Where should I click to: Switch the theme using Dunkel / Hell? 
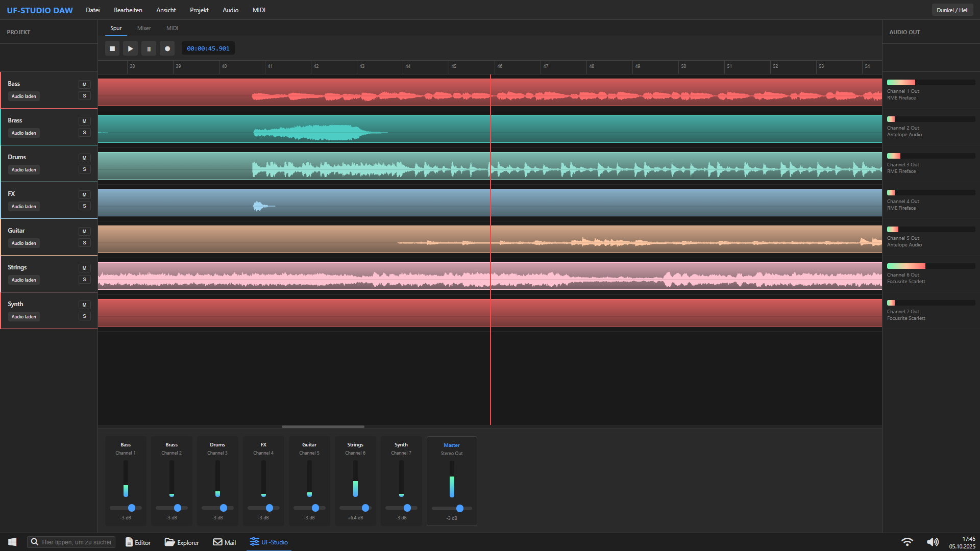tap(952, 9)
